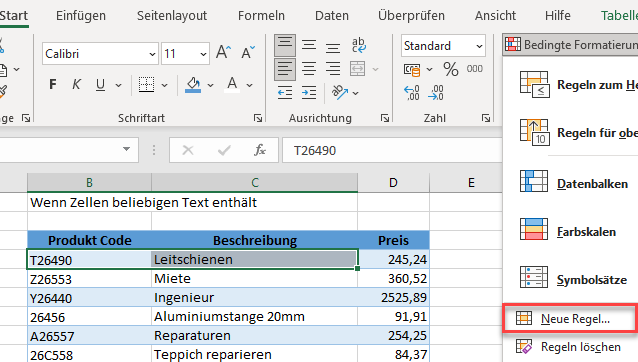Select column D header
Screen dimensions: 638x362
click(x=393, y=183)
